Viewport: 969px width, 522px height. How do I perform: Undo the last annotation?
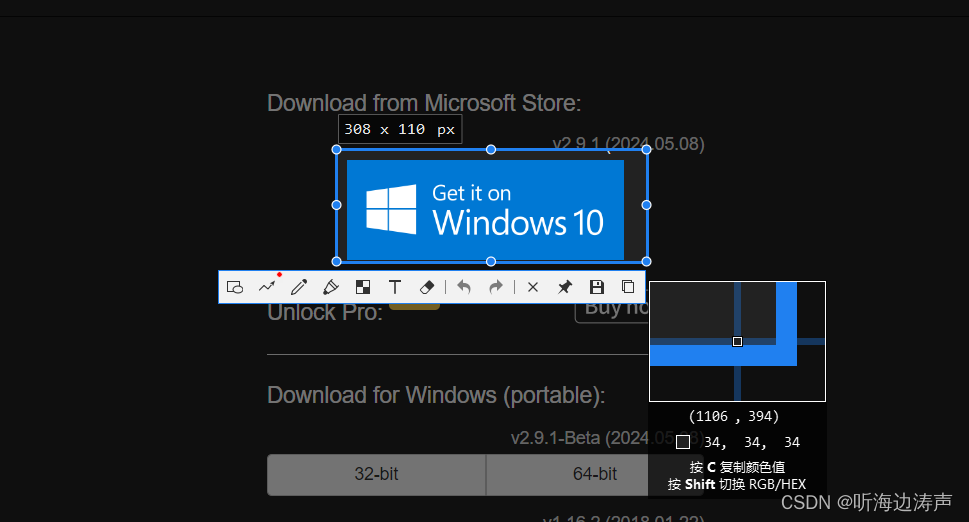pyautogui.click(x=463, y=287)
